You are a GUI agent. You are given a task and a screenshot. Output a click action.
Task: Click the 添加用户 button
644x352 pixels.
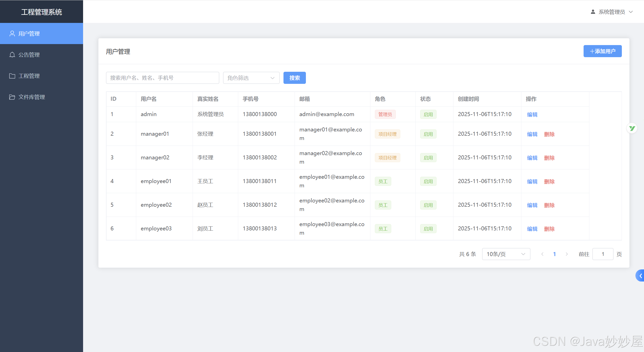click(602, 51)
